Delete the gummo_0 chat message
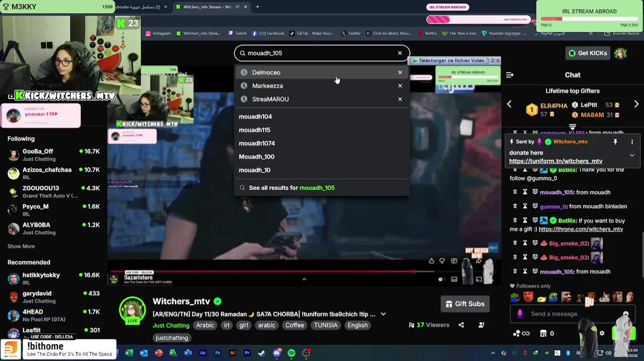Screen dimensions: 644x361 pyautogui.click(x=514, y=206)
